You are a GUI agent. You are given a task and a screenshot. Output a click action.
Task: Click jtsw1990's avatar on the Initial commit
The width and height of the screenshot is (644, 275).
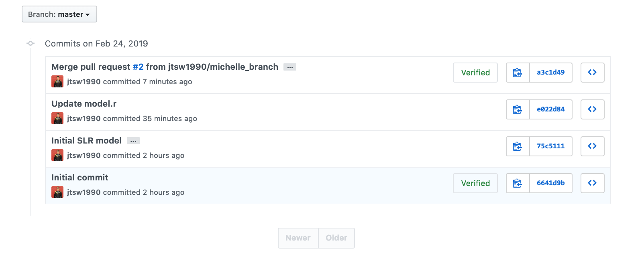(57, 192)
